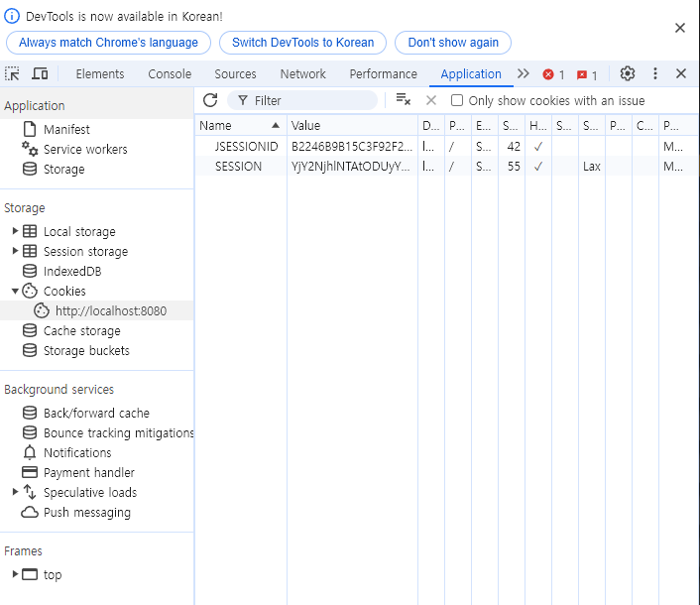Click Switch DevTools to Korean
Screen dimensions: 700x605
pyautogui.click(x=302, y=43)
